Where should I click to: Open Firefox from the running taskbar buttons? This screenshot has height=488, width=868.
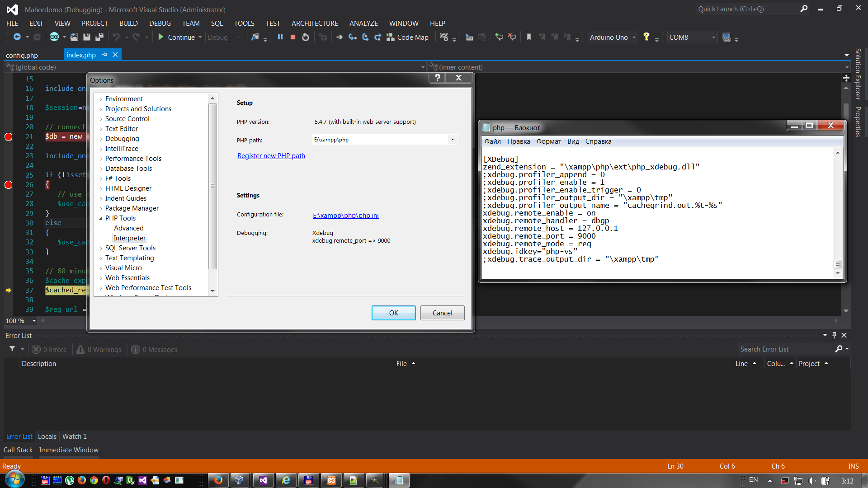[218, 480]
